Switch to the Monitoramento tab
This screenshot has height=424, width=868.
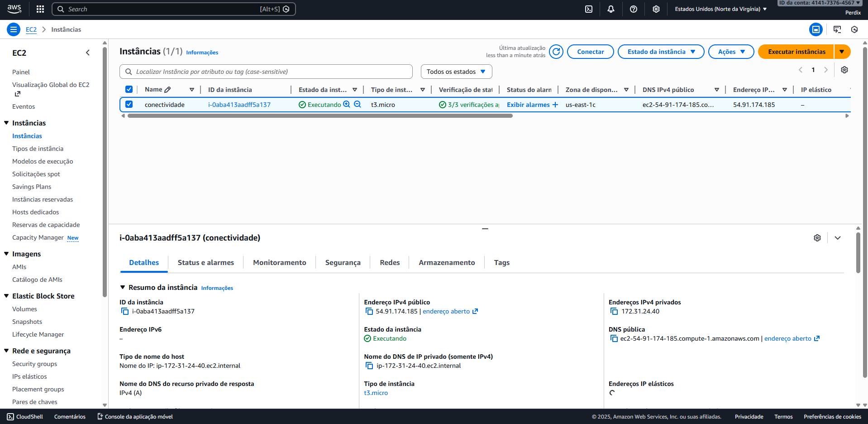click(280, 263)
